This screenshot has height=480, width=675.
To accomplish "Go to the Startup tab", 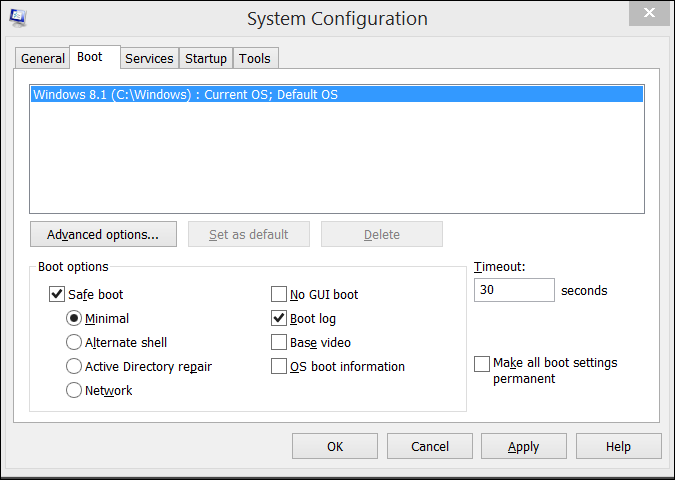I will click(206, 58).
